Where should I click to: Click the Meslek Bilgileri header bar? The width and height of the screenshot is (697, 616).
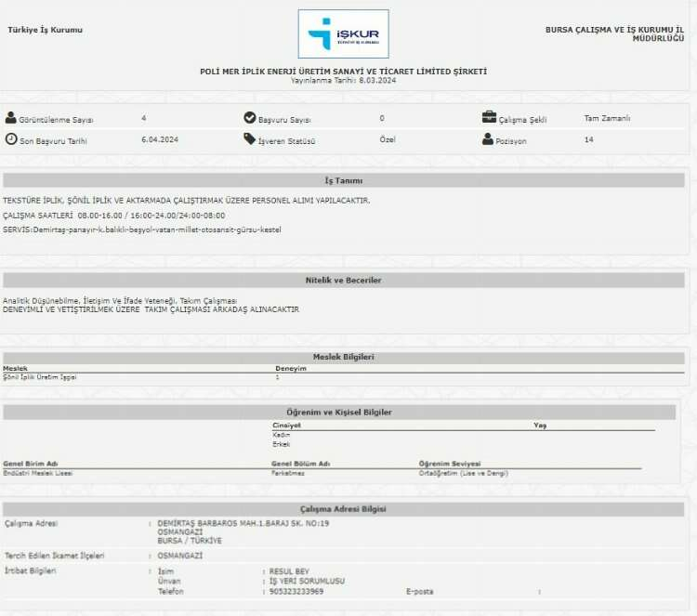(x=343, y=357)
